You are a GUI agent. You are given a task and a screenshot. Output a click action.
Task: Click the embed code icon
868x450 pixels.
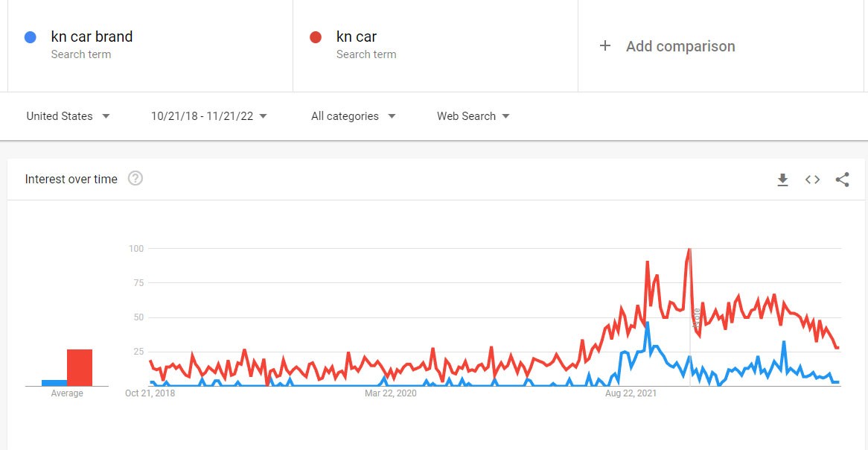tap(812, 180)
